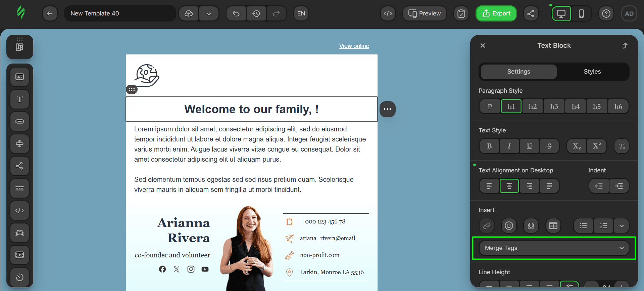Add an Image block from left sidebar
The height and width of the screenshot is (291, 644).
(20, 77)
